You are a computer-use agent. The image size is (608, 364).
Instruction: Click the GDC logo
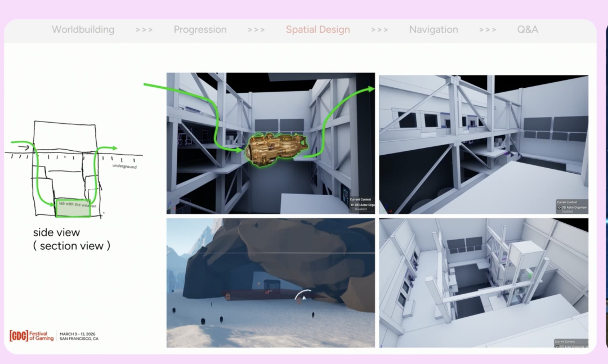click(19, 336)
